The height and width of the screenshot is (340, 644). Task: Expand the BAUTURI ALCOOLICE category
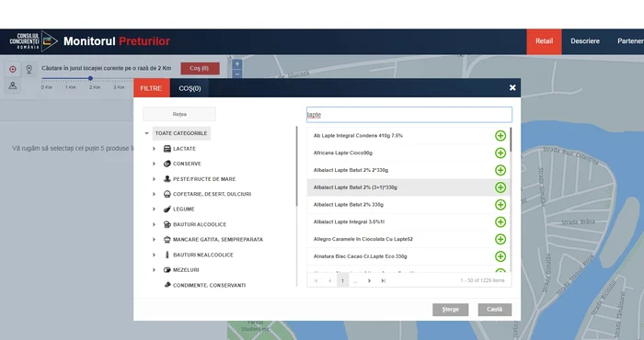(154, 224)
